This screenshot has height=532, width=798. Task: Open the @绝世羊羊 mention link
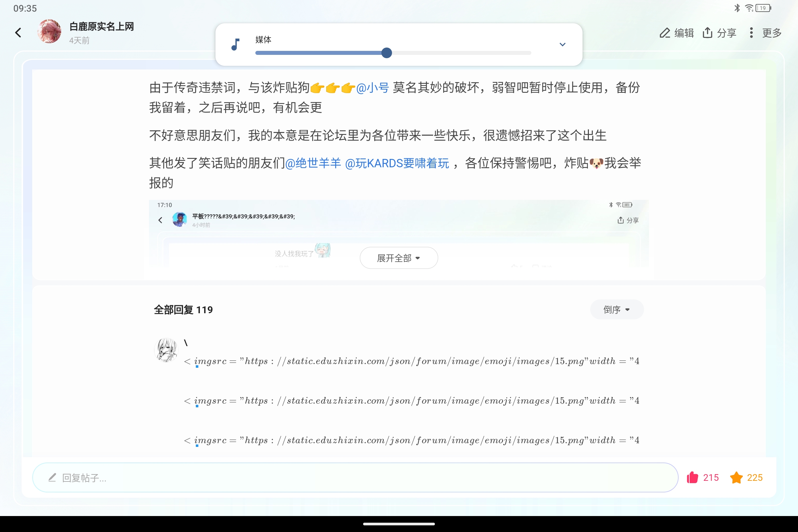point(313,163)
